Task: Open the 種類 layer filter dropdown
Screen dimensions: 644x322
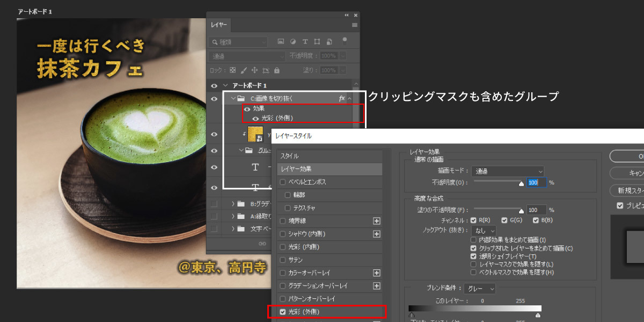Action: click(238, 42)
